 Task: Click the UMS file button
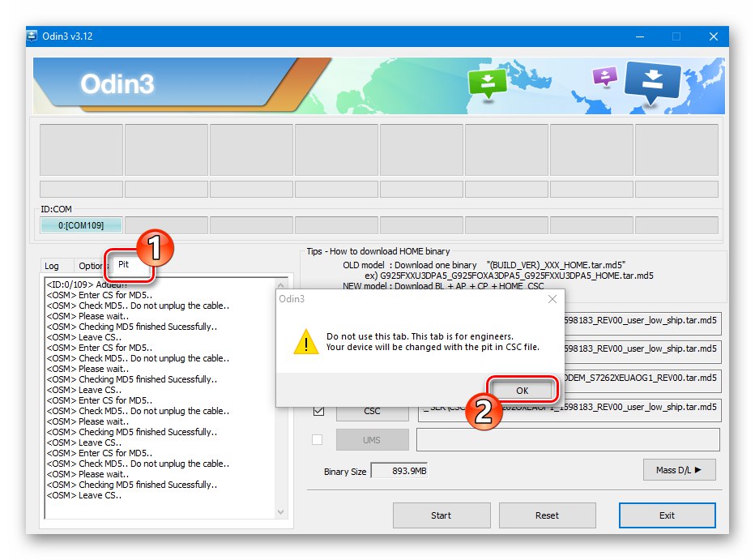(372, 439)
